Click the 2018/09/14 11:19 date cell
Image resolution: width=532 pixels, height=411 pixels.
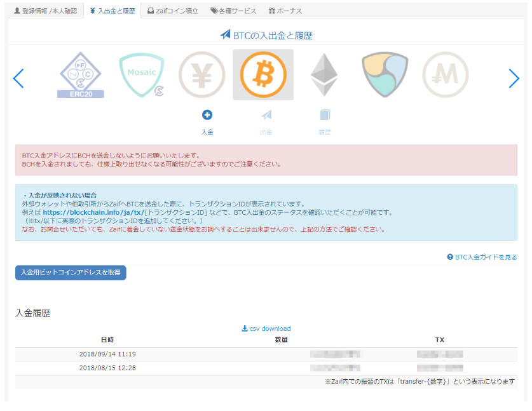pyautogui.click(x=107, y=354)
